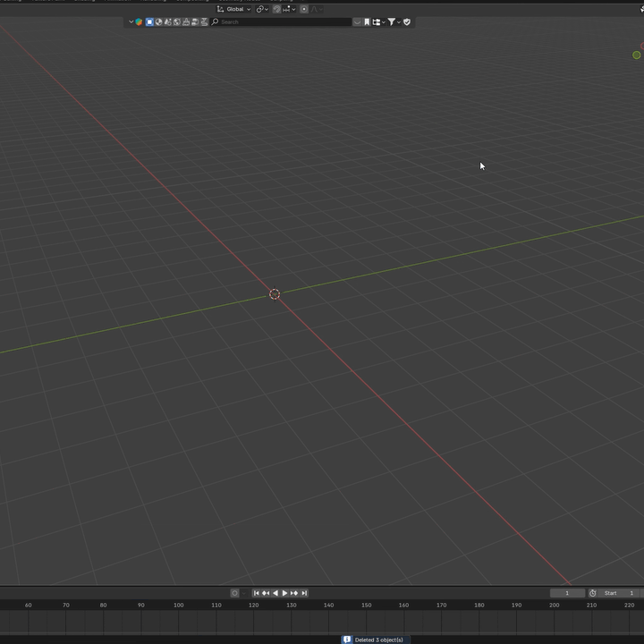Click the multicolored hexagon add-on logo icon

tap(139, 21)
